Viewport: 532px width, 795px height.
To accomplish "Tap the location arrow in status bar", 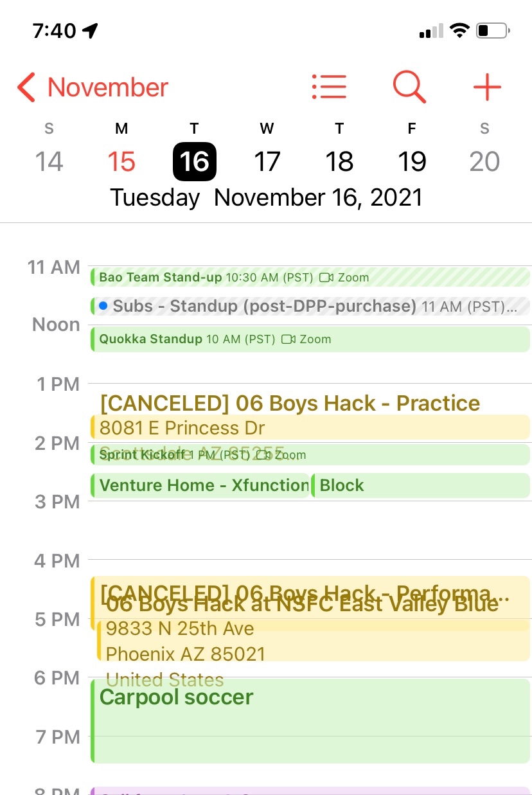I will 91,30.
